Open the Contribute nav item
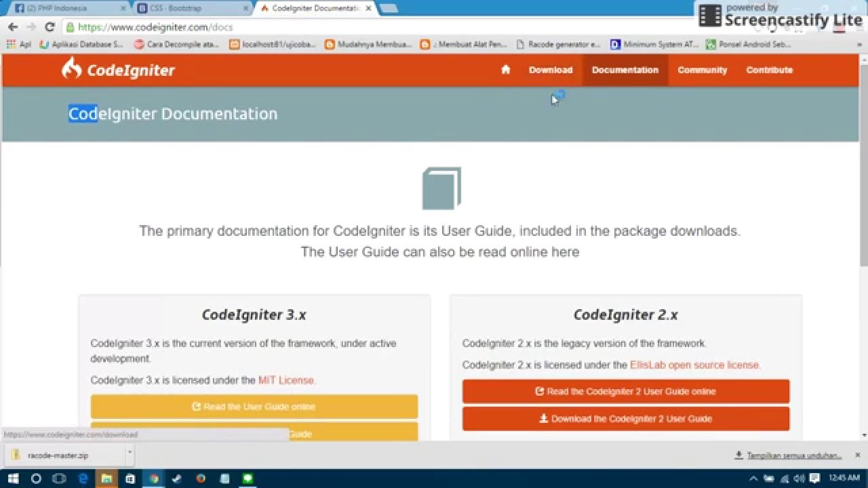Screen dimensions: 868x488 769,70
